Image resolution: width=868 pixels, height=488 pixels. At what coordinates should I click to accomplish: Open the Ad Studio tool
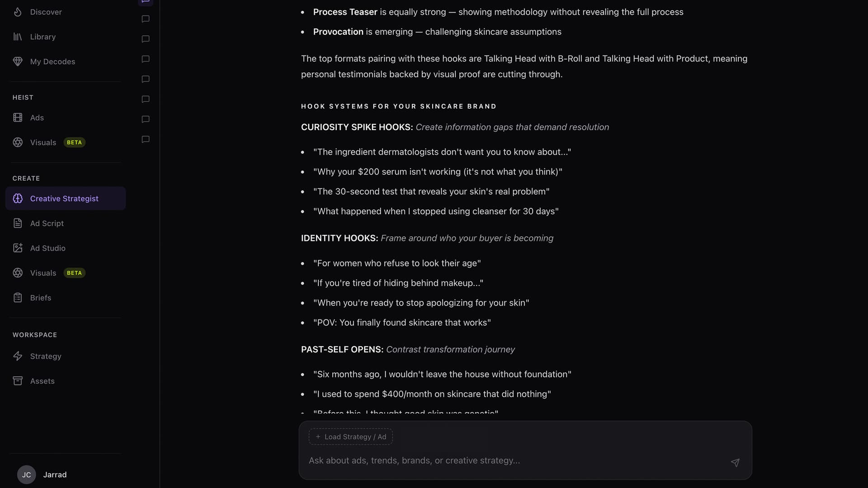coord(17,248)
